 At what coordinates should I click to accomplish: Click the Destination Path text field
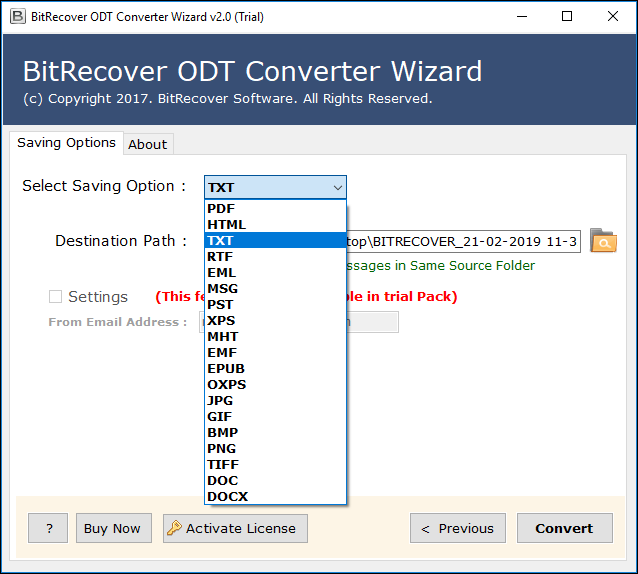coord(463,241)
